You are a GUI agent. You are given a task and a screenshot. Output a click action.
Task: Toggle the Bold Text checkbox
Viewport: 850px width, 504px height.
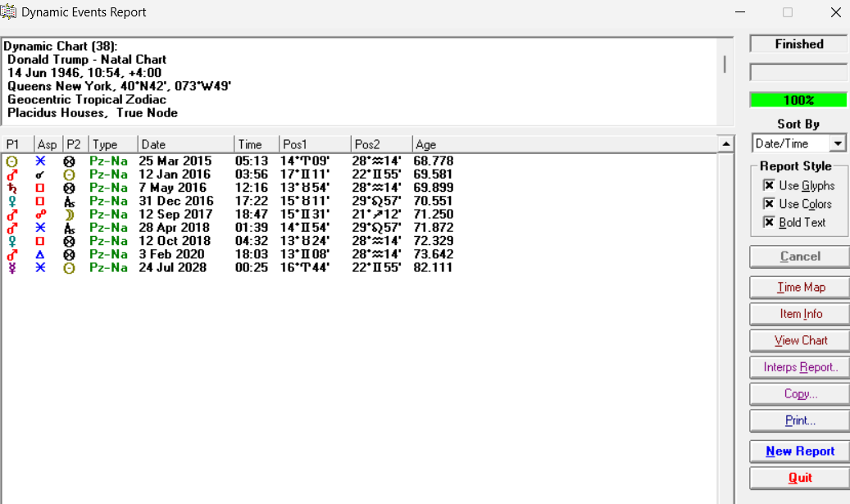(769, 222)
